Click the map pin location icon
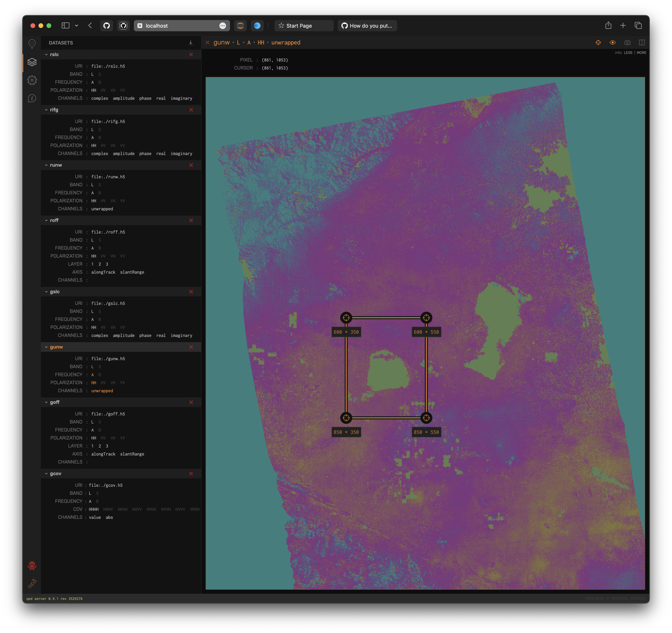Screen dimensions: 672x633 32,44
